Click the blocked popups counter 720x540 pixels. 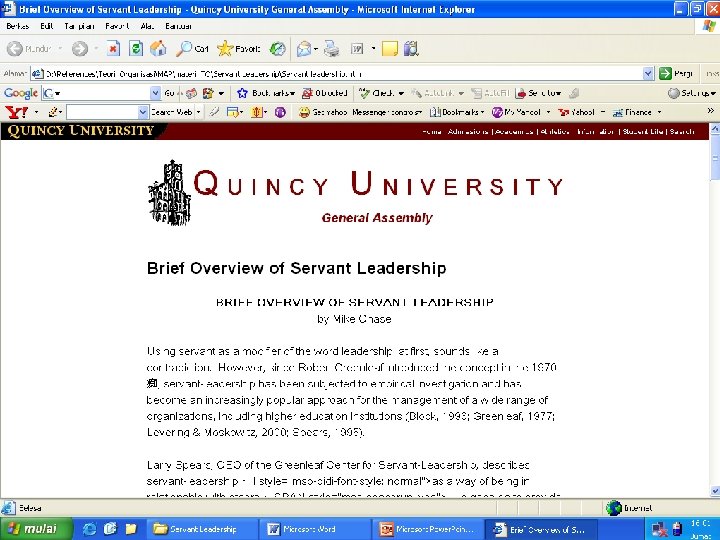click(x=324, y=93)
